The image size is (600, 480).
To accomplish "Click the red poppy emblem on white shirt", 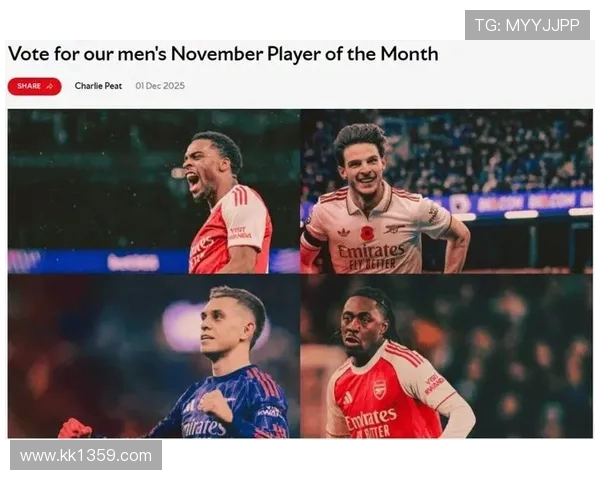I will click(367, 233).
